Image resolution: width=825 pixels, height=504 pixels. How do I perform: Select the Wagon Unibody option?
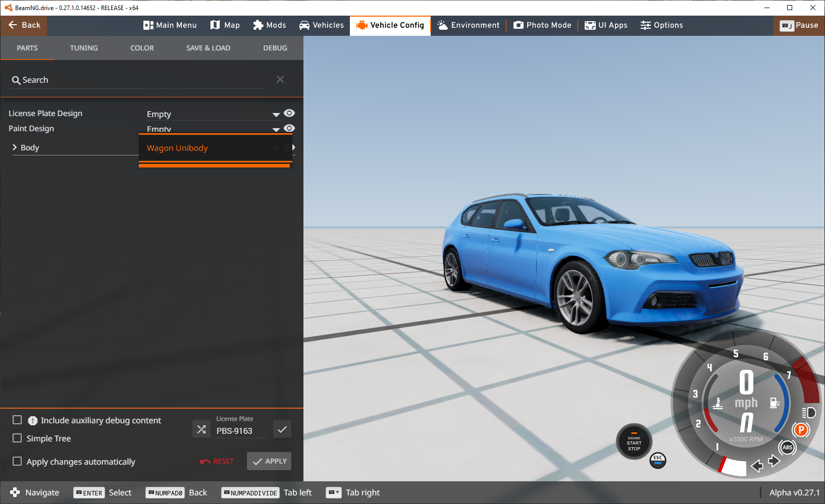click(216, 148)
